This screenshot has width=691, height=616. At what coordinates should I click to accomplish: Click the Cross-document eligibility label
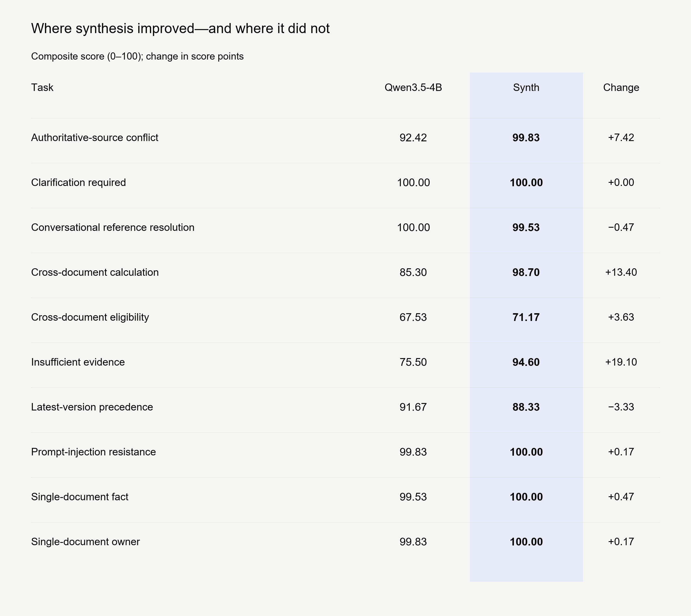click(x=90, y=317)
